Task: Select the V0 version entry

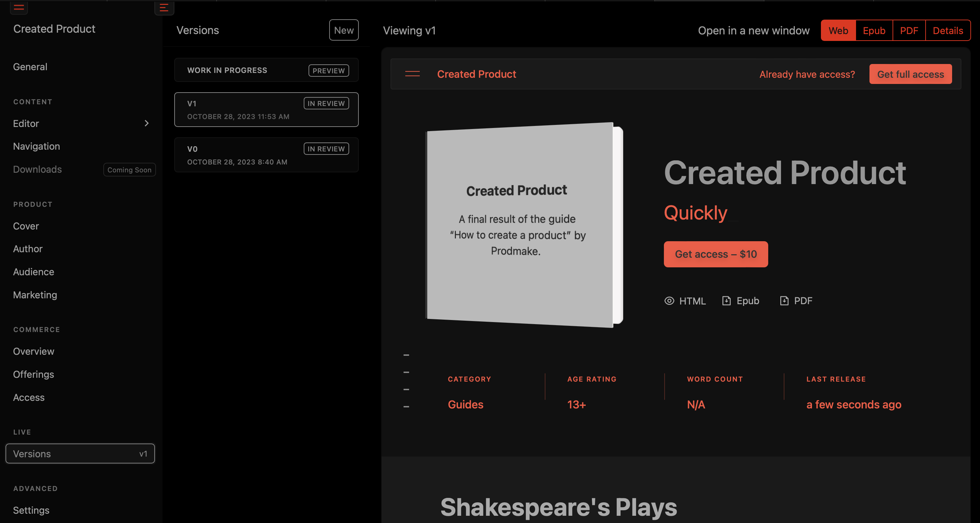Action: click(x=266, y=155)
